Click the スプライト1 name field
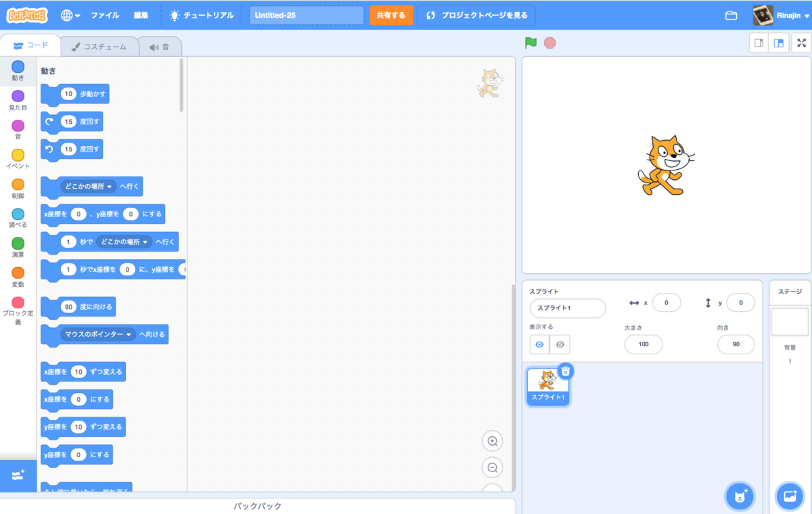Image resolution: width=812 pixels, height=514 pixels. [568, 308]
